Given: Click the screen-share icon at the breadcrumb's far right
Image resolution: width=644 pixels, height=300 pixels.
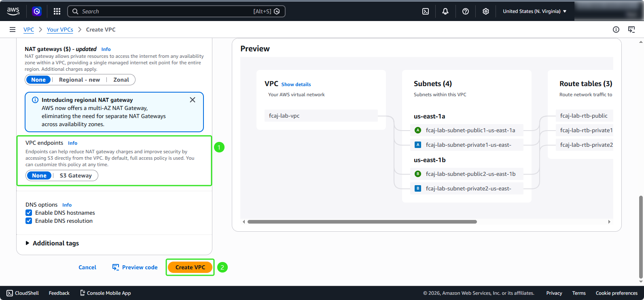Looking at the screenshot, I should coord(631,30).
